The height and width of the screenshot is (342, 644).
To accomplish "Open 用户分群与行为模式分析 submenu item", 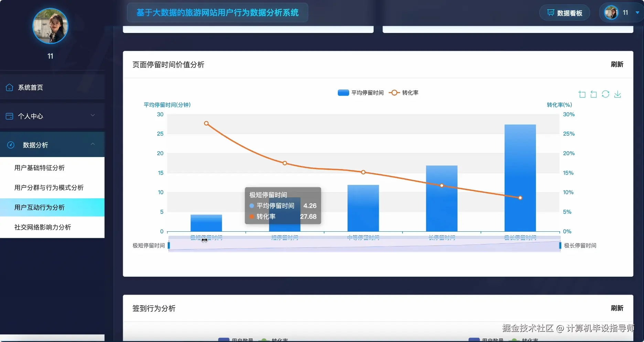I will tap(52, 188).
